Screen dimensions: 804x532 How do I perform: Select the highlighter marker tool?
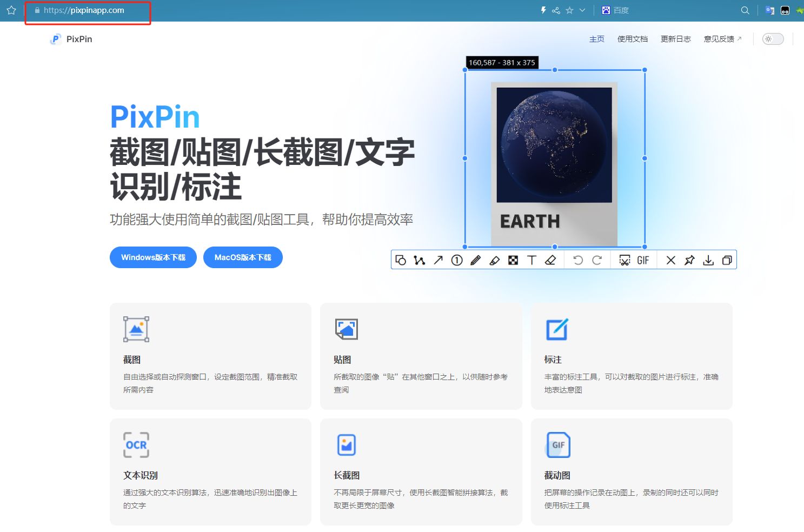click(494, 260)
